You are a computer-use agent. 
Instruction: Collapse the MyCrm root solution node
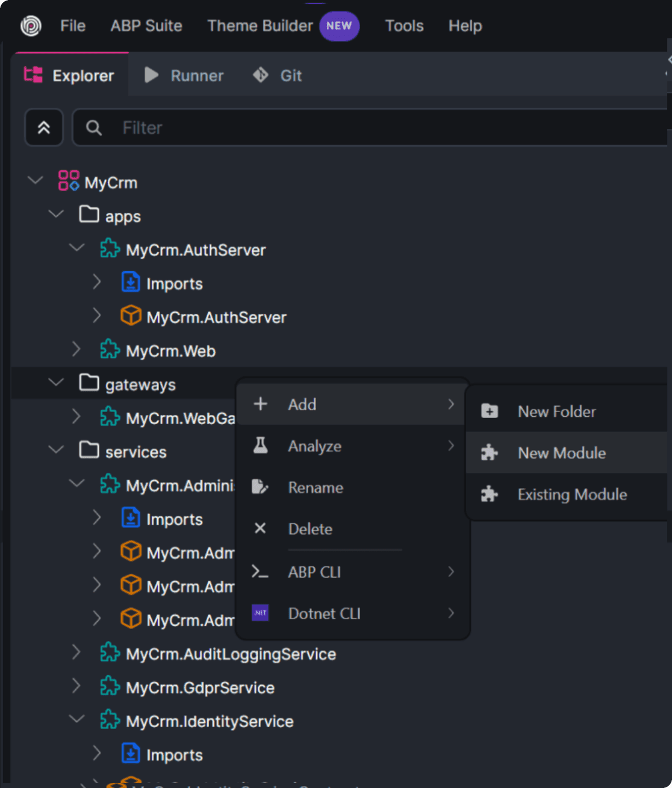(36, 180)
